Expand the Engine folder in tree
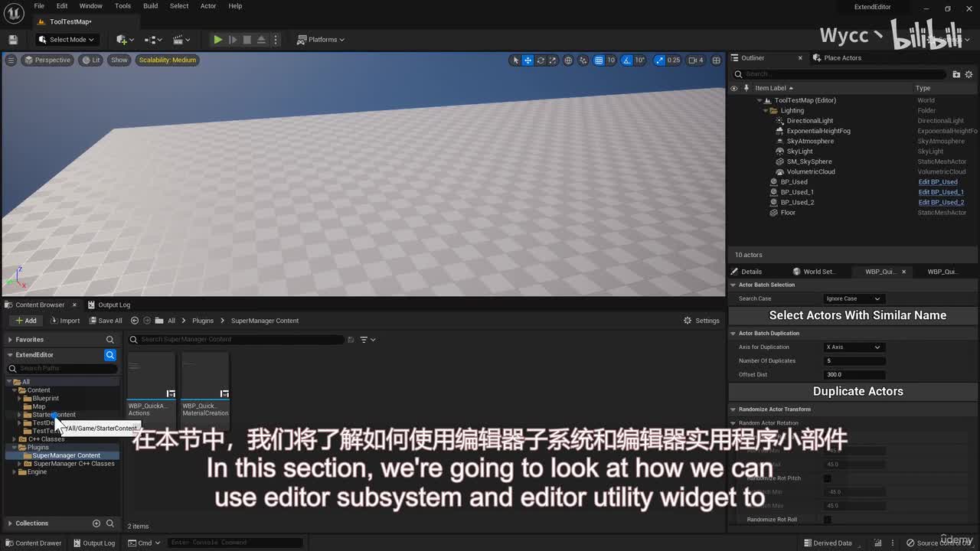 [x=14, y=472]
